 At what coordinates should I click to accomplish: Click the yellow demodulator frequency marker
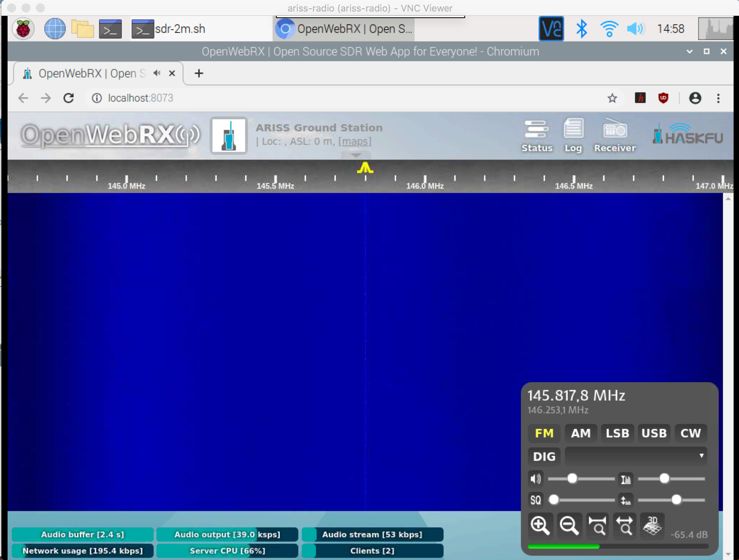click(x=365, y=168)
